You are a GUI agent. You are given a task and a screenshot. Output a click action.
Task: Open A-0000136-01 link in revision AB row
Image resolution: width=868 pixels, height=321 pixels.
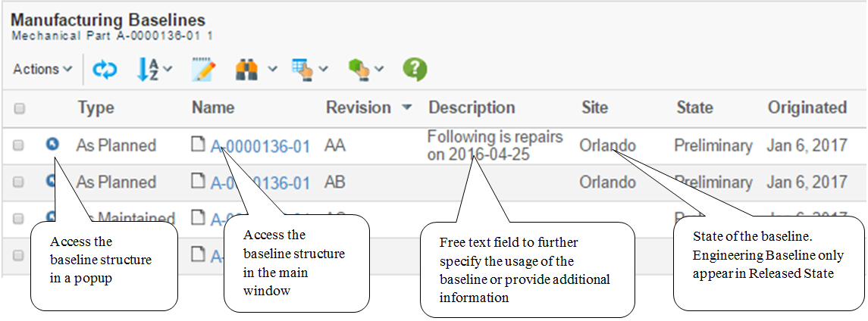point(260,182)
